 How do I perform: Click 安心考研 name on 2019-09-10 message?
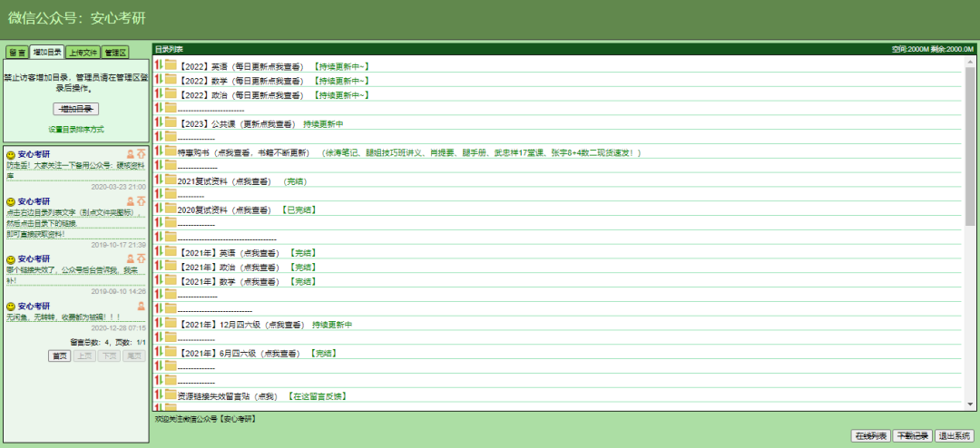(x=34, y=258)
